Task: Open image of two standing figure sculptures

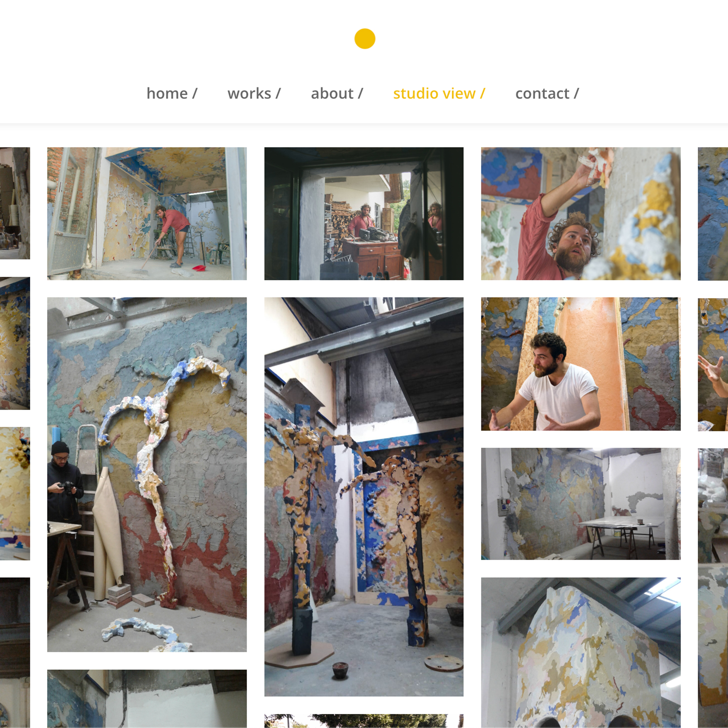Action: pos(364,496)
